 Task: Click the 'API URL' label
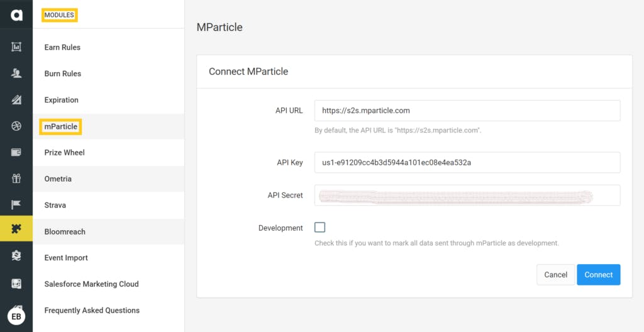(x=289, y=111)
